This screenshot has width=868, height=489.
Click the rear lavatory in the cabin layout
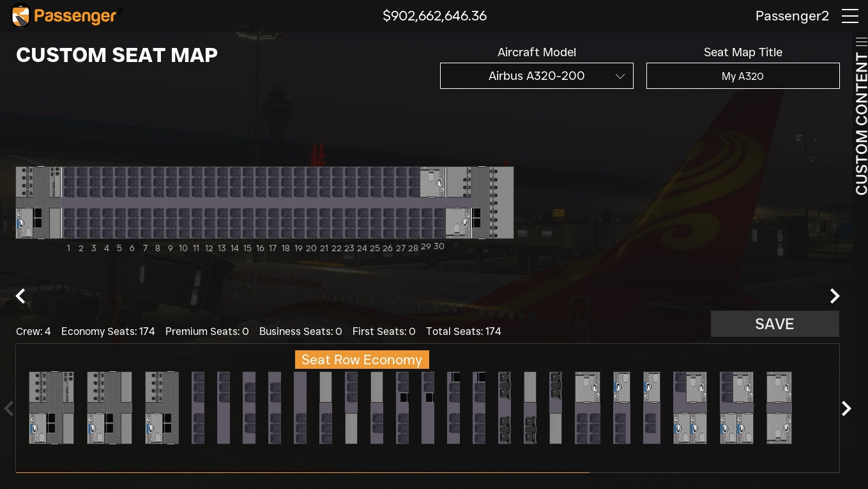pyautogui.click(x=432, y=182)
